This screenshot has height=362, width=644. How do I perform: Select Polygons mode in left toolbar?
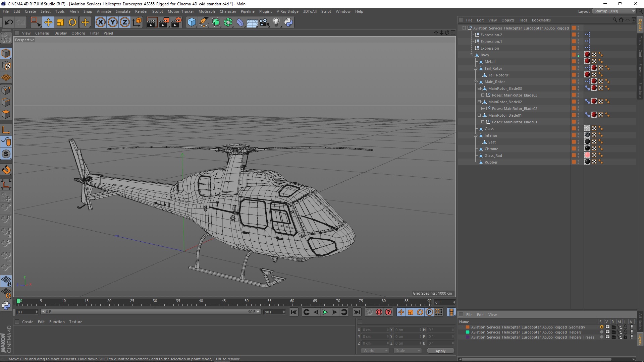click(6, 114)
